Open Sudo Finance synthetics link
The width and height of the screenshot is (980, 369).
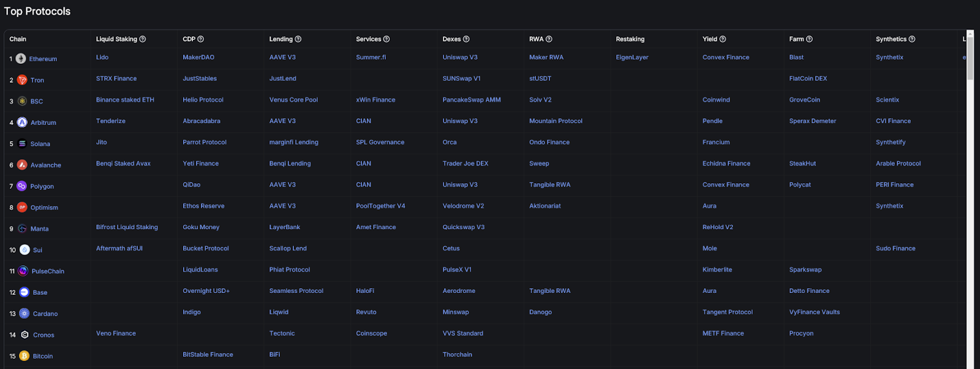click(x=895, y=248)
